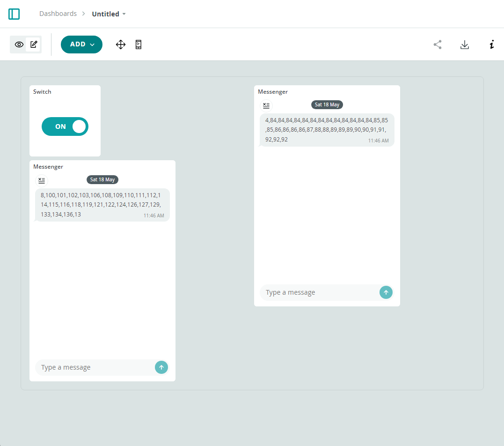
Task: Clear messages in left Messenger widget
Action: 42,180
